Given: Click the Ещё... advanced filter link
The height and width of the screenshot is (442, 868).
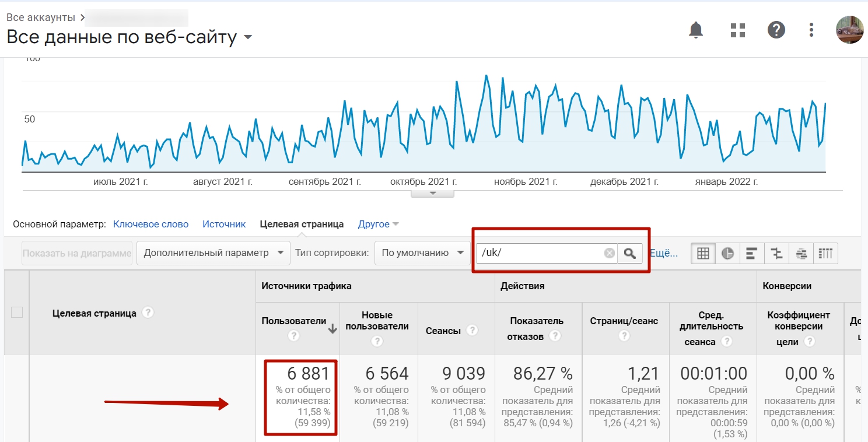Looking at the screenshot, I should pyautogui.click(x=663, y=253).
